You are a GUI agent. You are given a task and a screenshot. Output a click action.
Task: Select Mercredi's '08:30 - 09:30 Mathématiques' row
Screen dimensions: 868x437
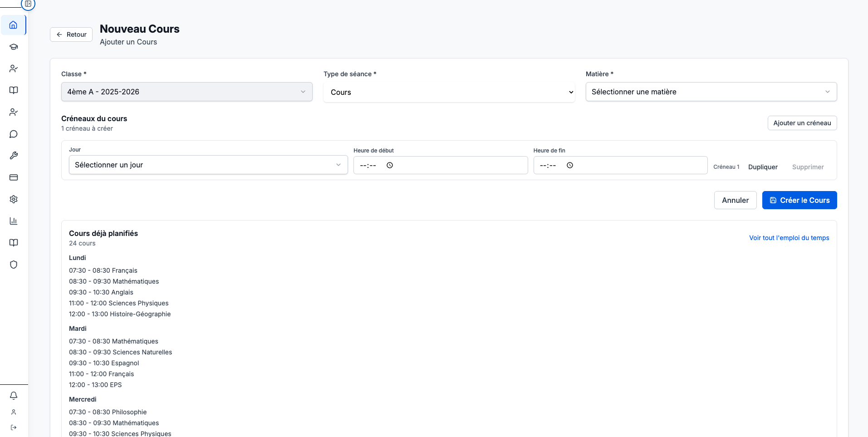coord(114,423)
